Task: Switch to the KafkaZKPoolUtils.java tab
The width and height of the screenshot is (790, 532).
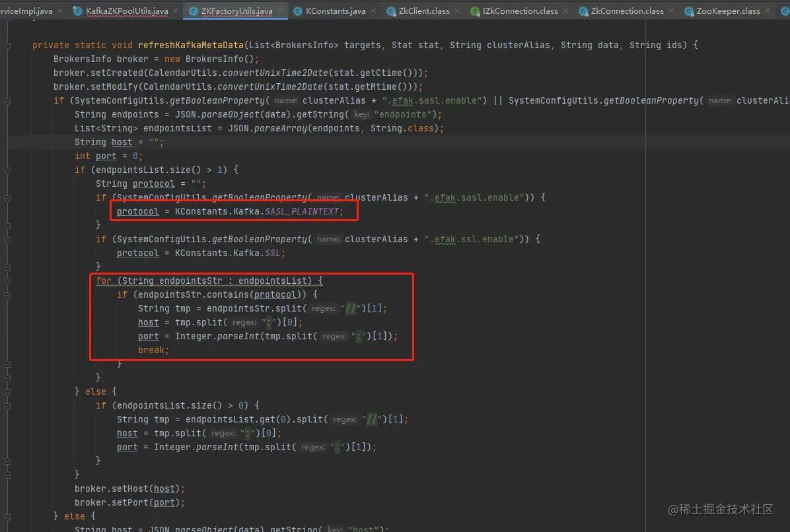Action: (126, 11)
